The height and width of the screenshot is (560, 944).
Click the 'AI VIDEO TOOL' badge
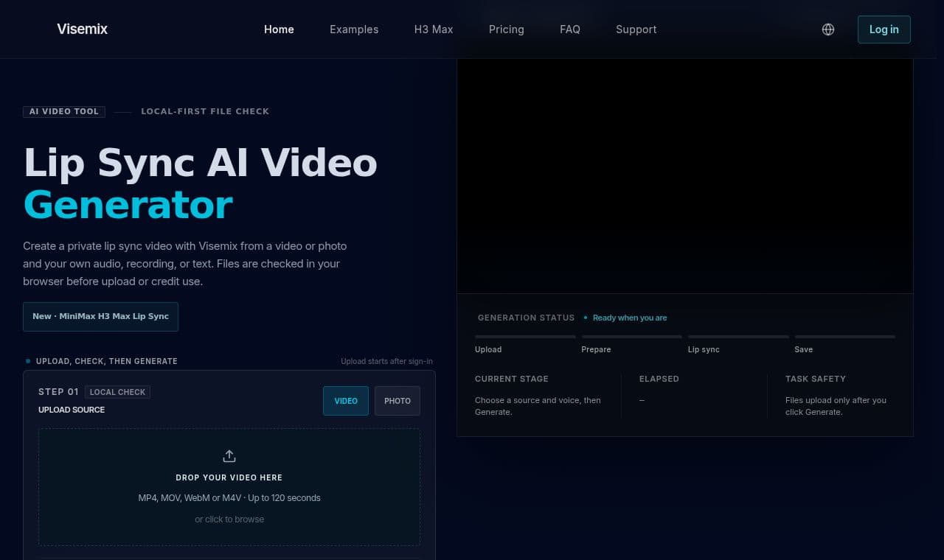click(x=64, y=112)
